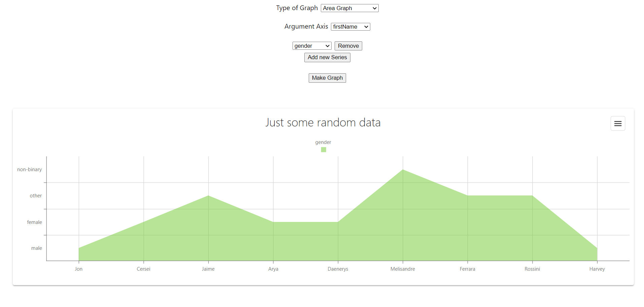Click the Melisandre axis label
Viewport: 644px width, 307px height.
coord(403,269)
